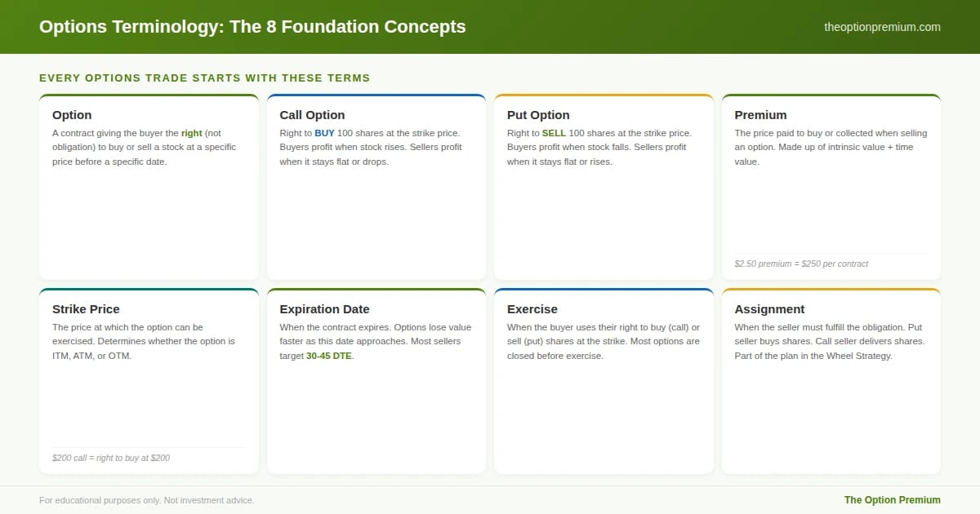This screenshot has width=980, height=514.
Task: Click the $200 call example note
Action: coord(111,458)
